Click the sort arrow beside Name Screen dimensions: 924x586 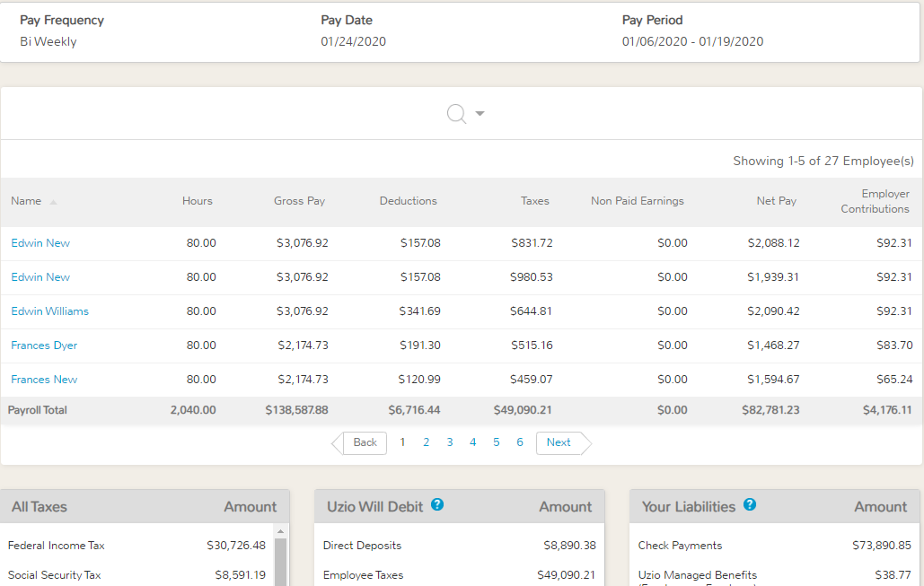[x=54, y=202]
